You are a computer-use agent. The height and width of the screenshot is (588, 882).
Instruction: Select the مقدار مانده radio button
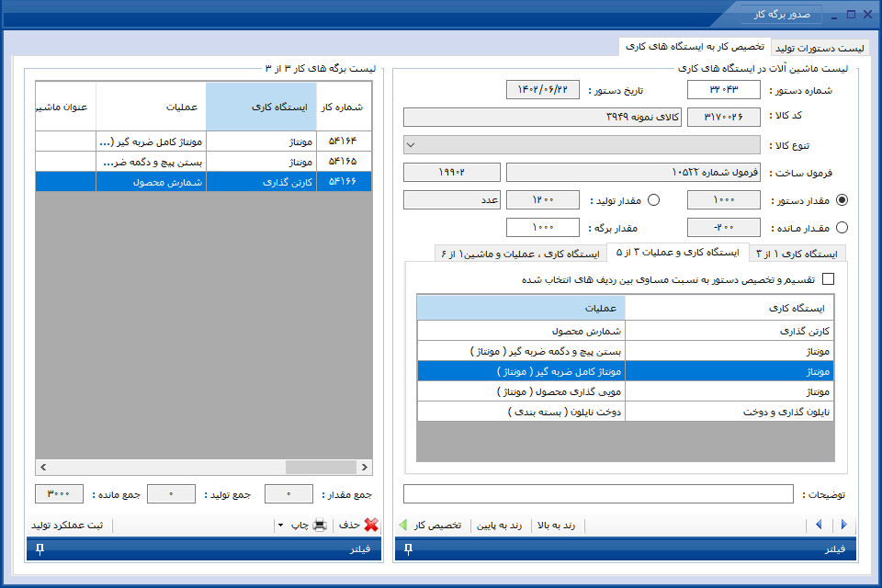(842, 227)
